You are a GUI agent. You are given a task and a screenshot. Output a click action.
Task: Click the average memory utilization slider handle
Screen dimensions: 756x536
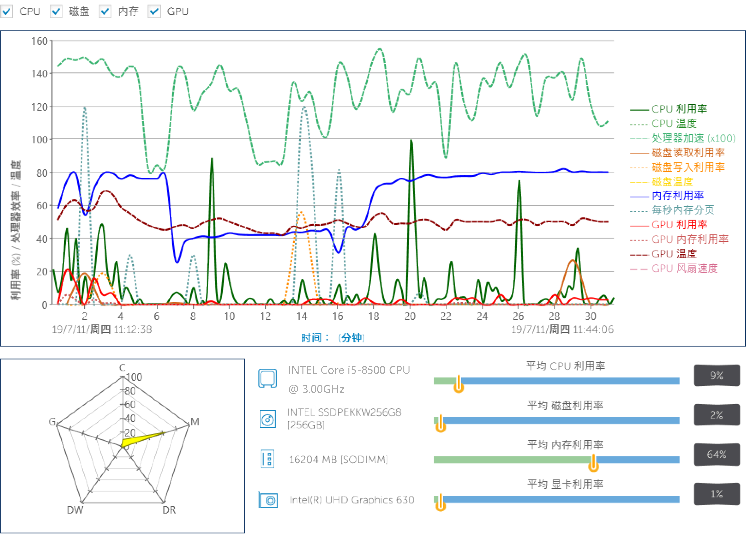(593, 463)
